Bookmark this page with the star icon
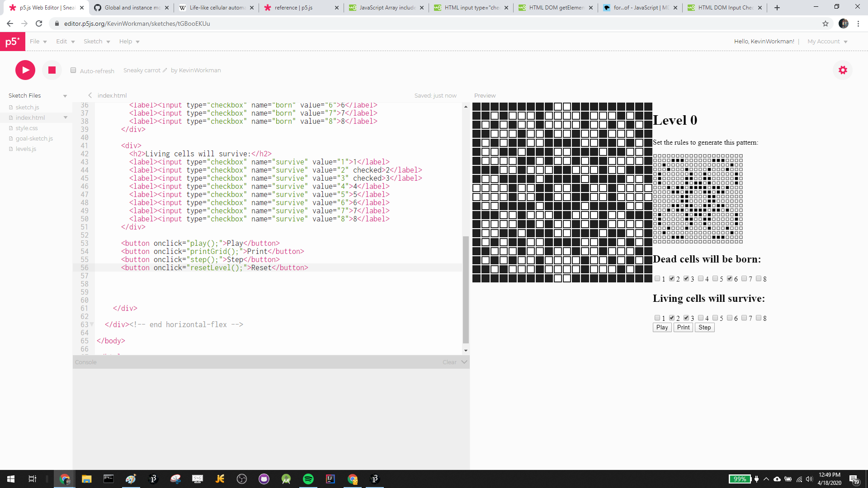This screenshot has width=868, height=488. tap(826, 23)
